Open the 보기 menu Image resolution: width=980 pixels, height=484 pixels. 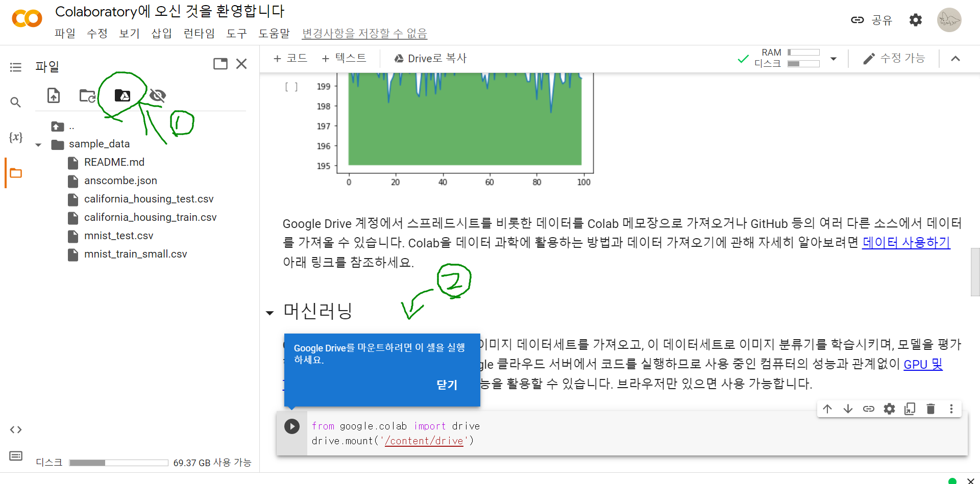pyautogui.click(x=129, y=34)
